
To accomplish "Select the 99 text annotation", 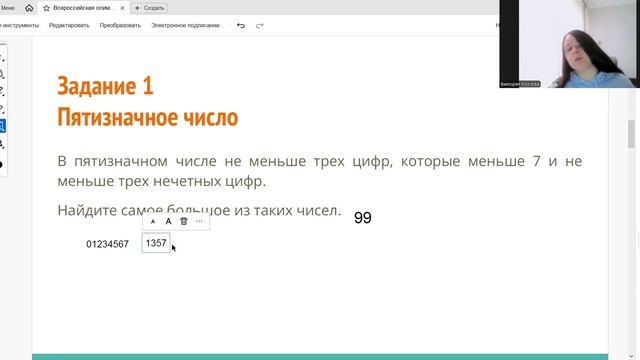I will [x=362, y=218].
